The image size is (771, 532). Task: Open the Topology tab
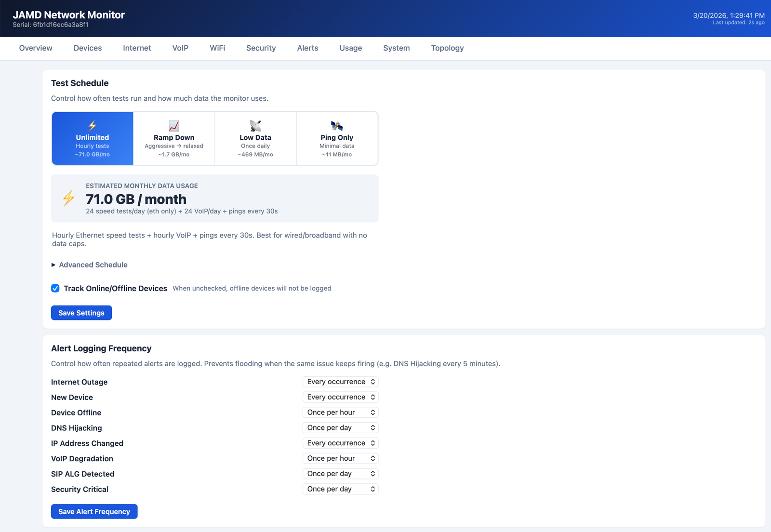pyautogui.click(x=447, y=48)
